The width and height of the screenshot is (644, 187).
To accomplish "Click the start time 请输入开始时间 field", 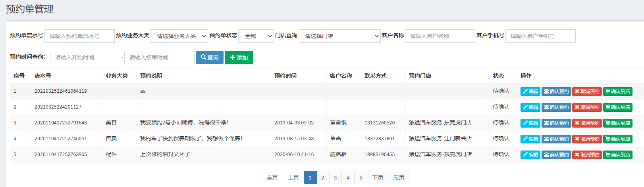I will pyautogui.click(x=85, y=57).
